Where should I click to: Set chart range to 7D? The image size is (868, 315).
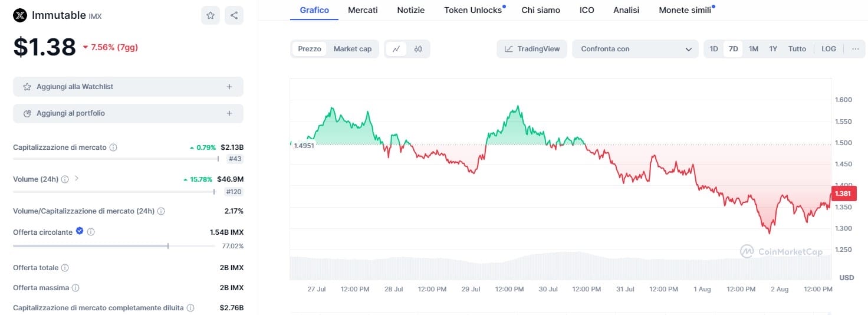733,49
